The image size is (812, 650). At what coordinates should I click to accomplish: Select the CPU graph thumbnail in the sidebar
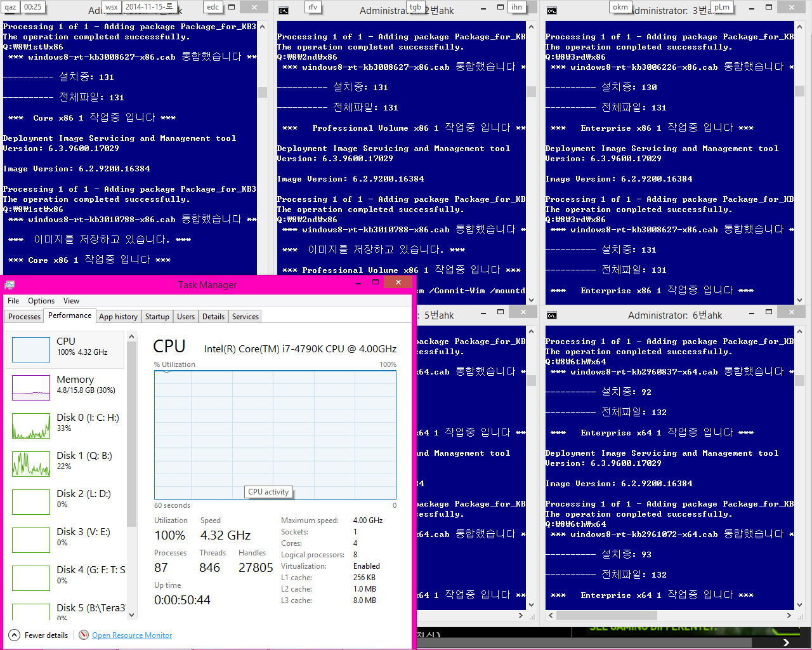[x=31, y=349]
